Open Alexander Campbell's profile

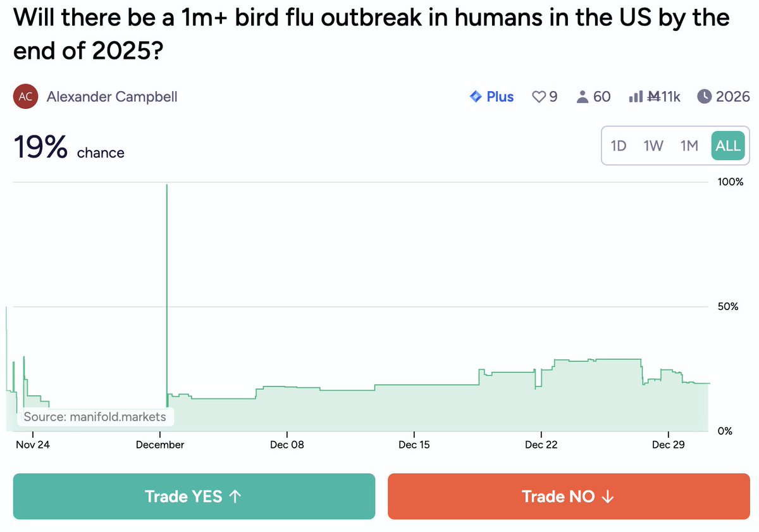112,97
